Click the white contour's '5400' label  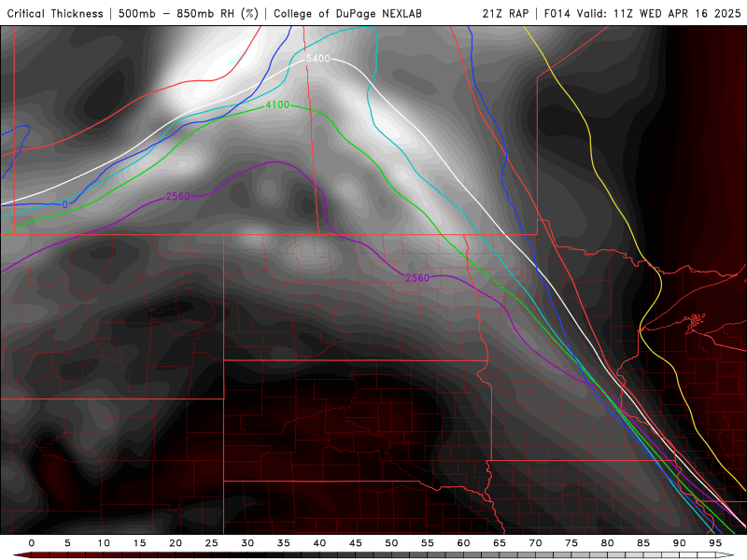[317, 59]
